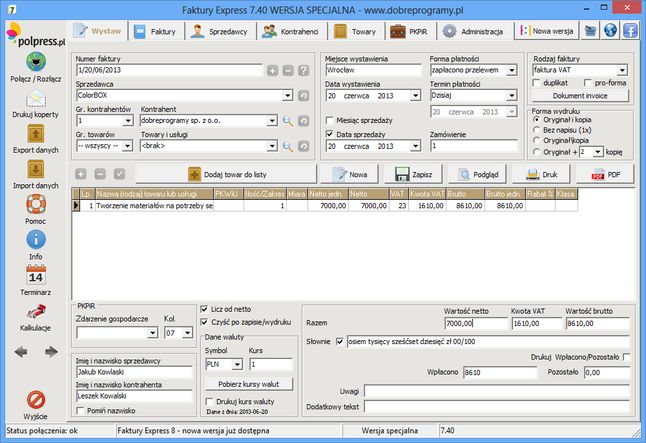Switch to the Sprzedawcy tab

tap(220, 31)
